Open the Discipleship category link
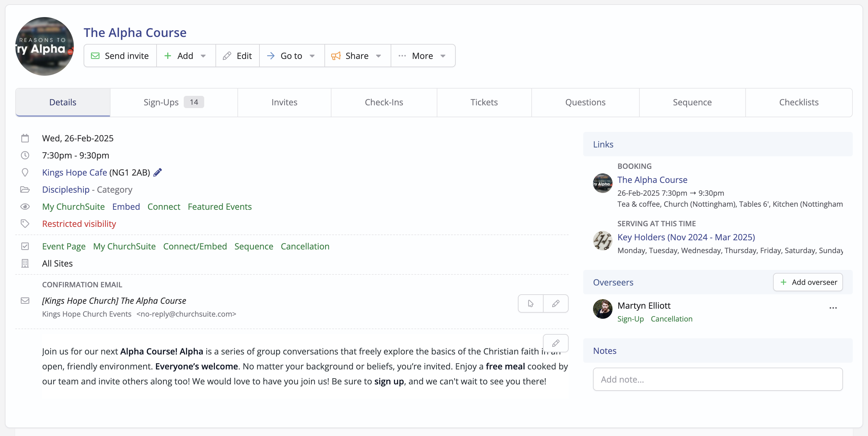This screenshot has width=868, height=436. click(66, 190)
